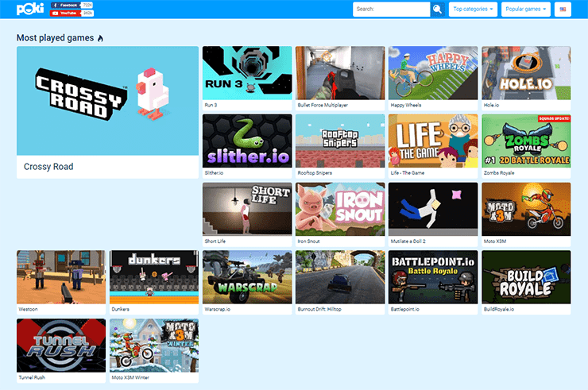Open the Dunkers game thumbnail

[x=154, y=277]
